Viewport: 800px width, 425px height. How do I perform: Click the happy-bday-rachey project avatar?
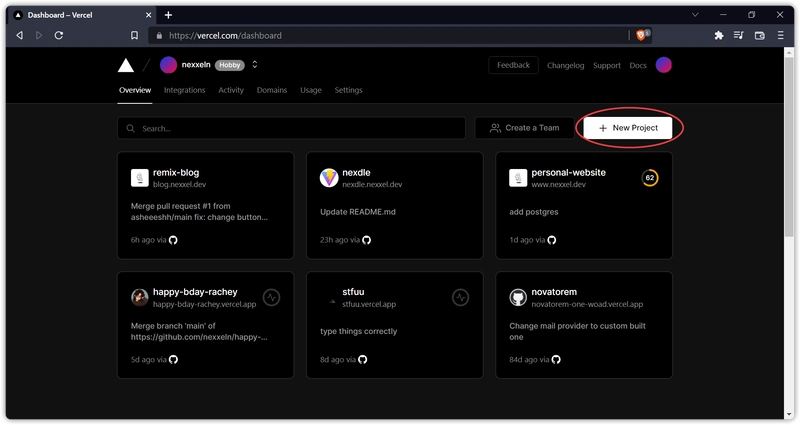[140, 297]
